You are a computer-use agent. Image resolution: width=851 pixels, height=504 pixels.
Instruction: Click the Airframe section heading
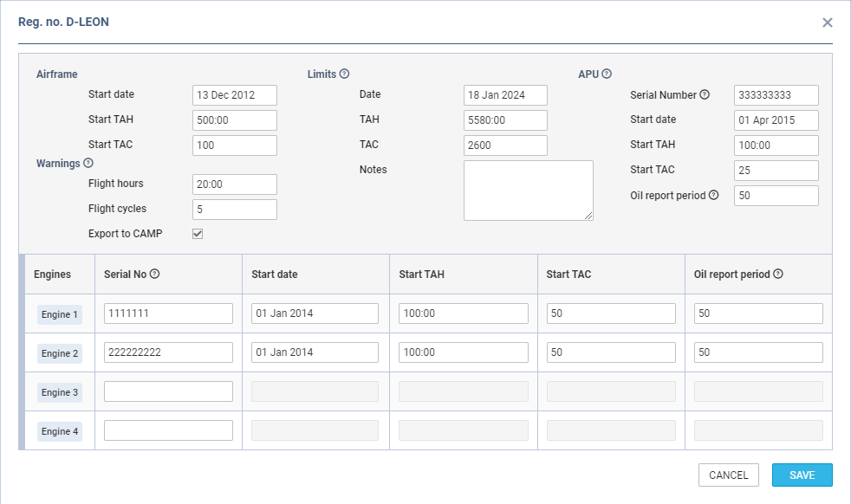pos(57,74)
